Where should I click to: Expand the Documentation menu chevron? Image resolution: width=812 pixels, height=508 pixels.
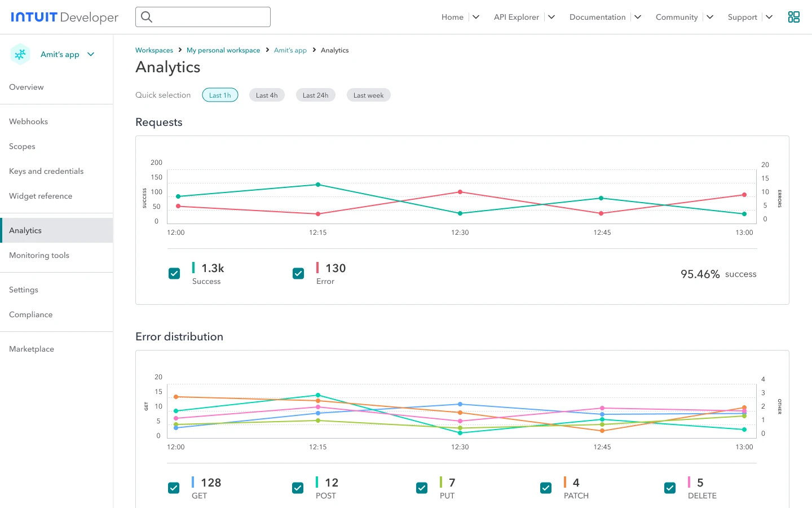tap(638, 17)
